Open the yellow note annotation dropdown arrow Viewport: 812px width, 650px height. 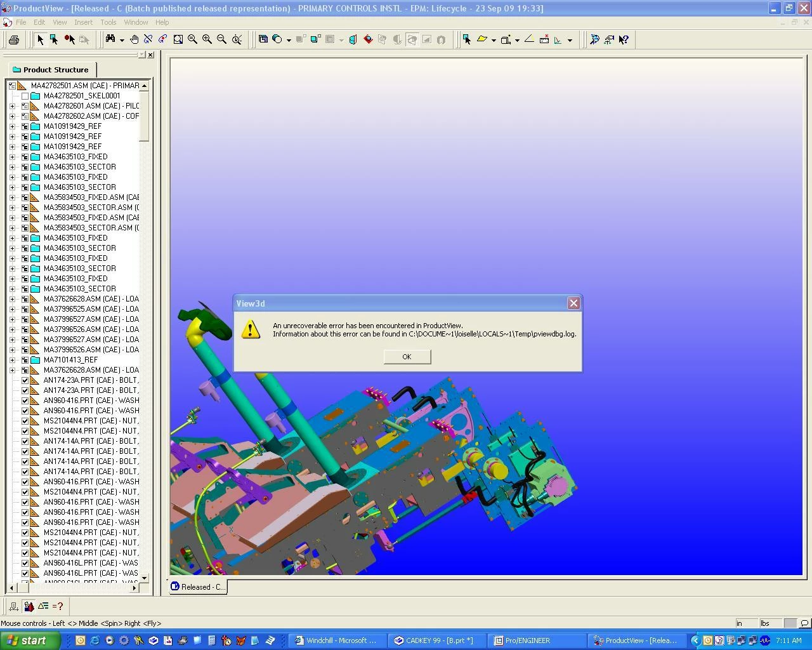coord(493,40)
